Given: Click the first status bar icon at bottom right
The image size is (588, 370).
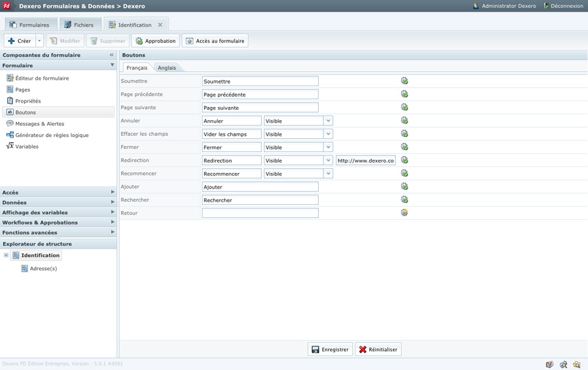Looking at the screenshot, I should click(549, 364).
